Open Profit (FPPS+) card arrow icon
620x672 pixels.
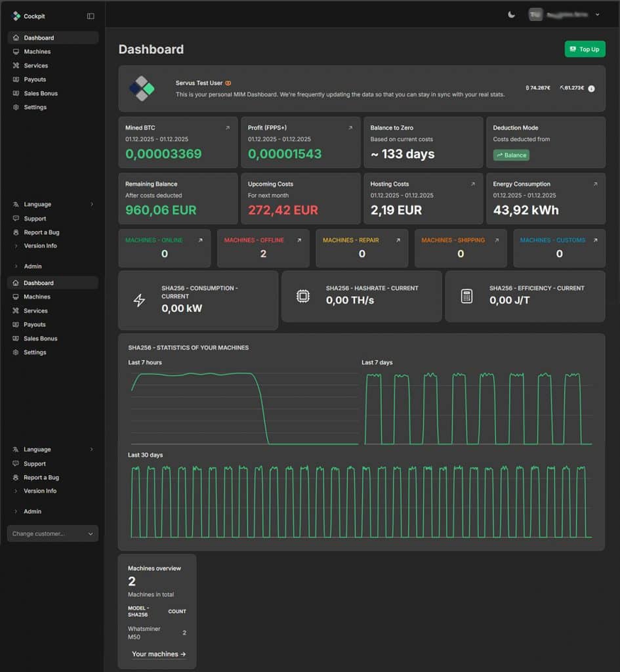(x=350, y=128)
